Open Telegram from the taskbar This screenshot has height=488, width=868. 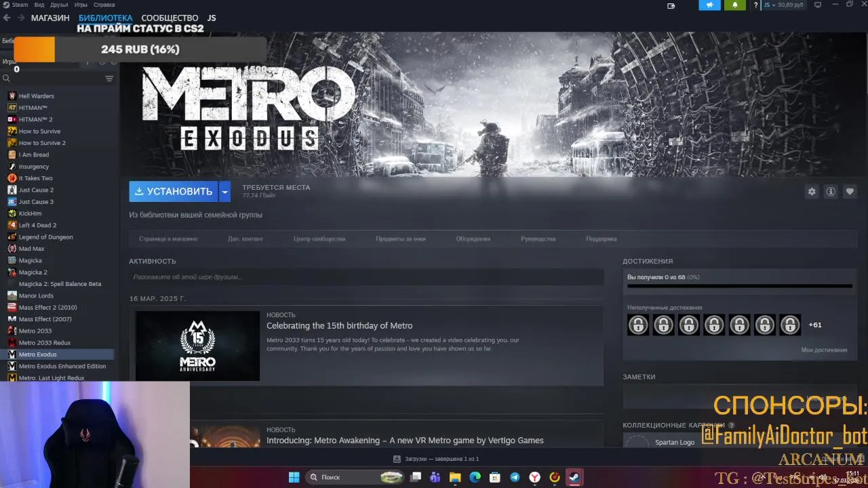[x=515, y=477]
